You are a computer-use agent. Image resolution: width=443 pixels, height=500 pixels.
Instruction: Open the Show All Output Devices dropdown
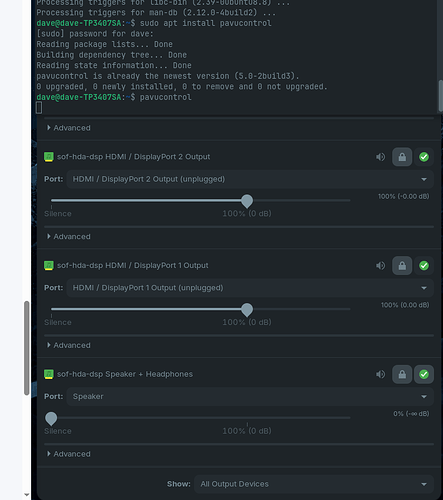314,484
